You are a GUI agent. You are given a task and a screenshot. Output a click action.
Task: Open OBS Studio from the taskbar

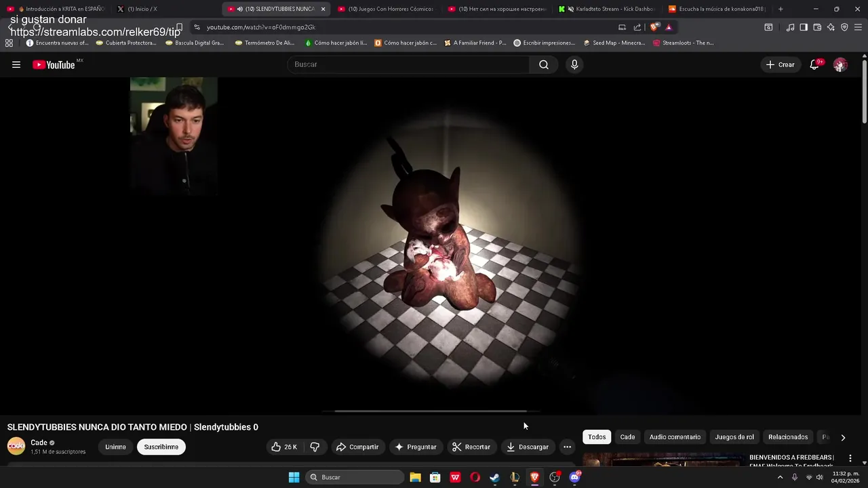(x=555, y=477)
